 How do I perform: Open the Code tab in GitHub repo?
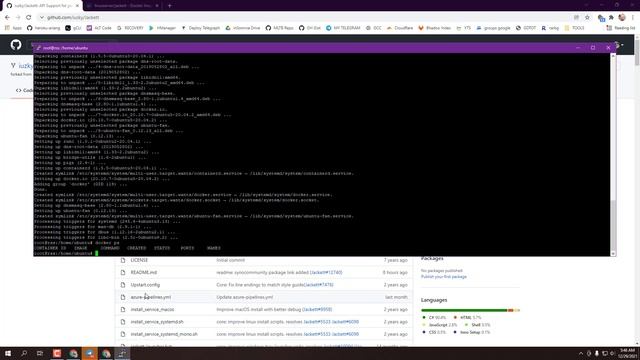(x=24, y=90)
